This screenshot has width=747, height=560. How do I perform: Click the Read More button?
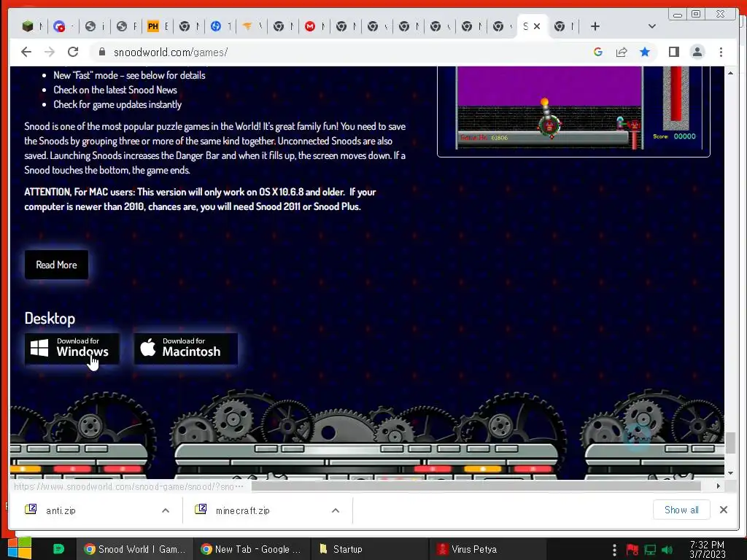coord(56,265)
